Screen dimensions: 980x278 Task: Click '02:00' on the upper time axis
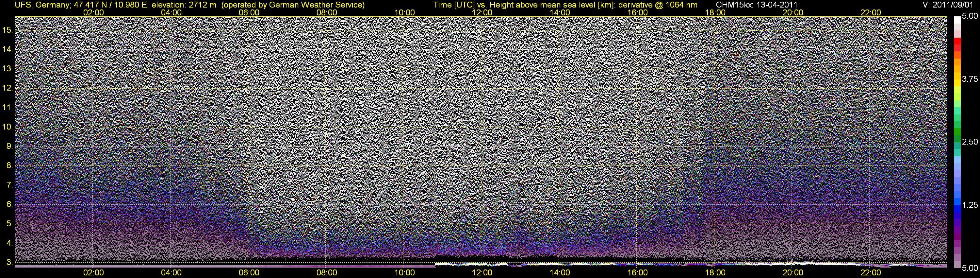click(x=93, y=12)
